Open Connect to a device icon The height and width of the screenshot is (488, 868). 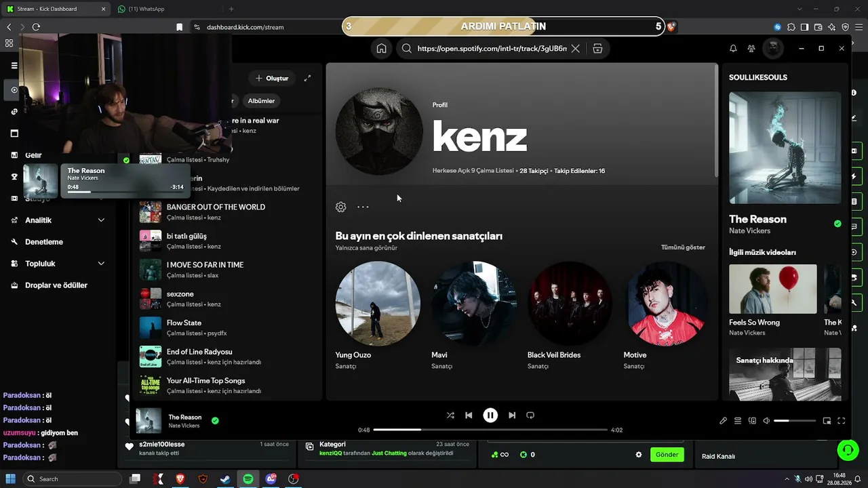(752, 421)
